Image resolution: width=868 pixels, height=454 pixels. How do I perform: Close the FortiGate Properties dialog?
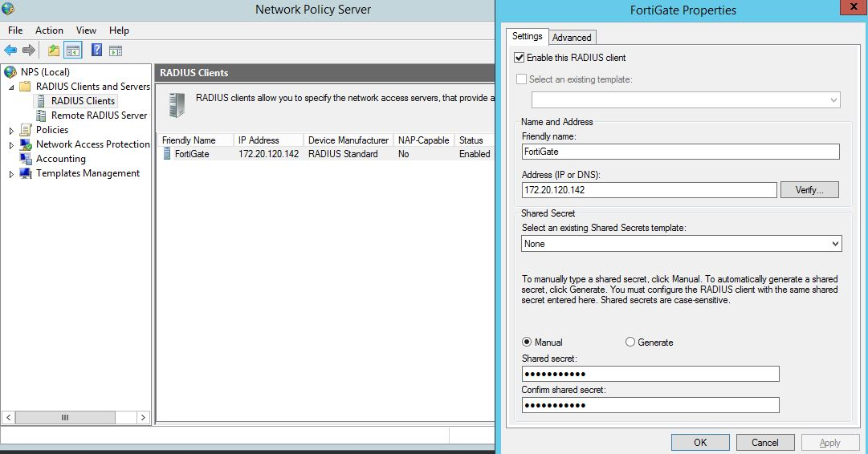[x=854, y=6]
